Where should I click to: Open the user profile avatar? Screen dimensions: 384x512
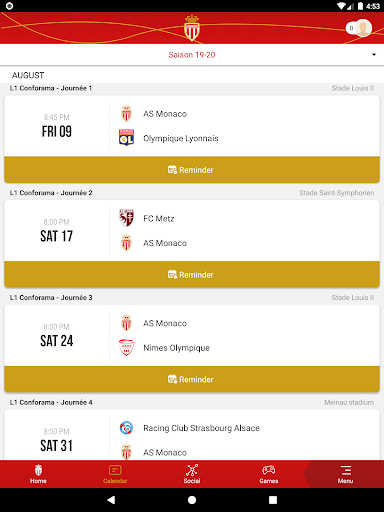point(363,28)
